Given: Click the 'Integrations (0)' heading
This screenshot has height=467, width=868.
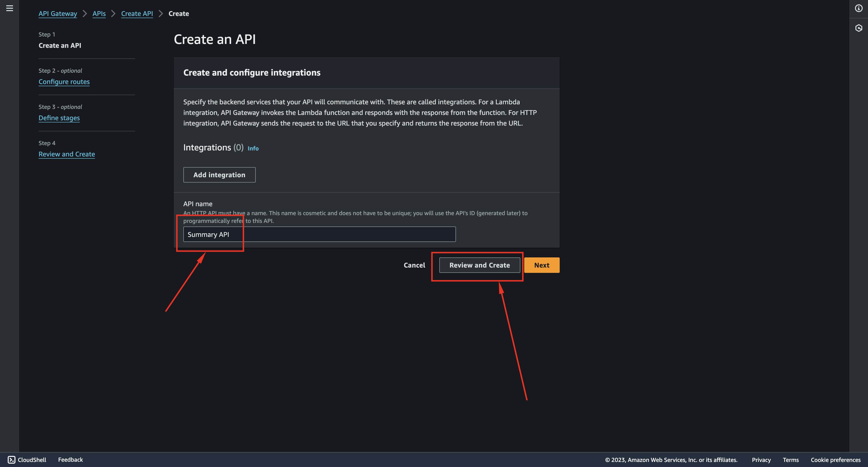Looking at the screenshot, I should pos(213,147).
